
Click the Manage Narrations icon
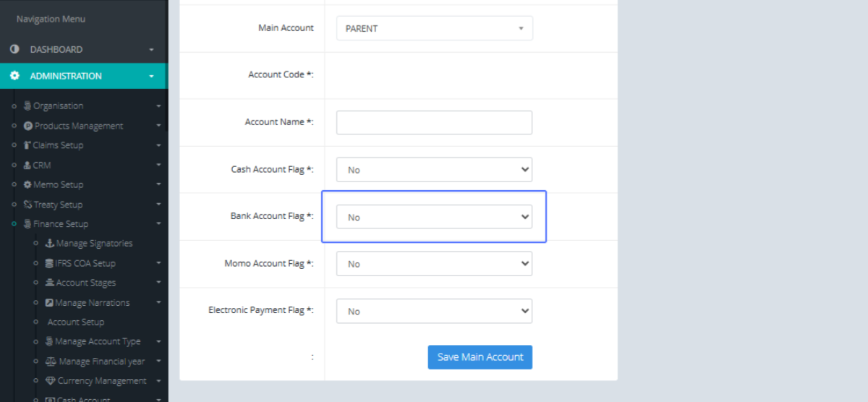click(49, 303)
